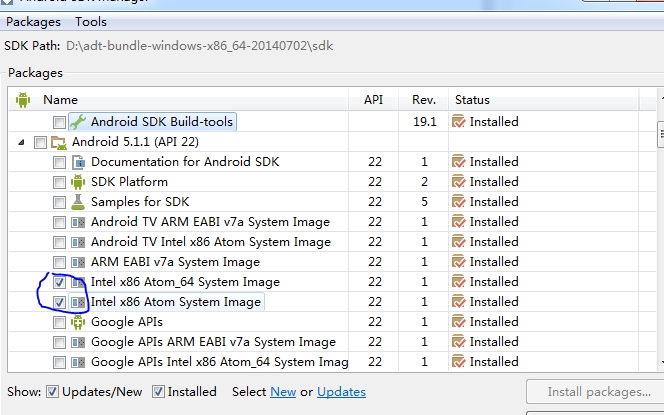
Task: Check the Google APIs Intel x86 Atom_64 checkbox
Action: click(x=59, y=362)
